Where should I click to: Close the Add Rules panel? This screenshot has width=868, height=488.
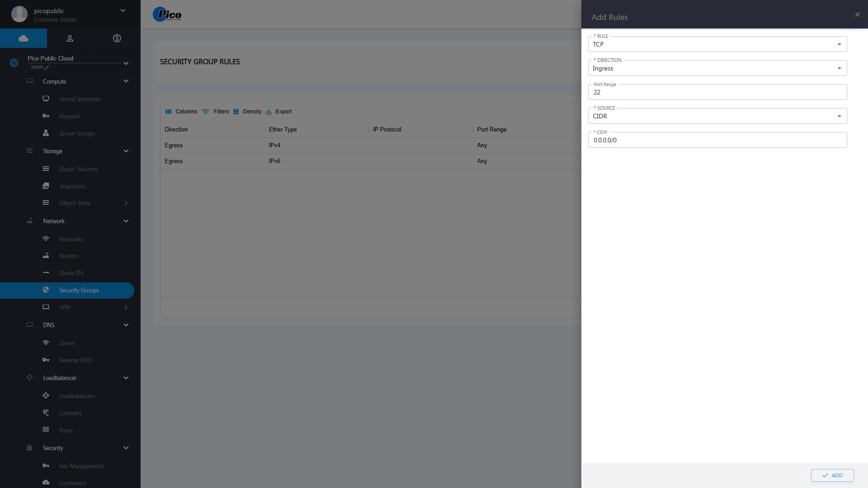point(857,14)
